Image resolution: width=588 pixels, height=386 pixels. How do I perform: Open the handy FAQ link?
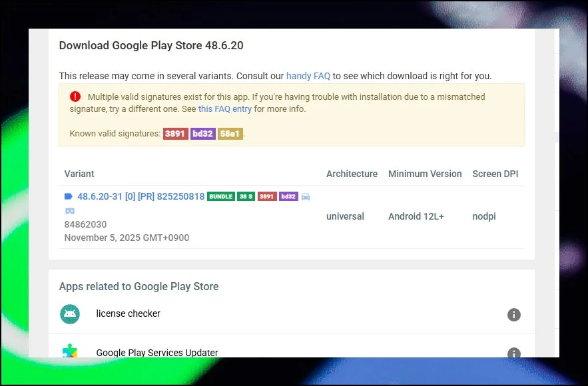[308, 76]
